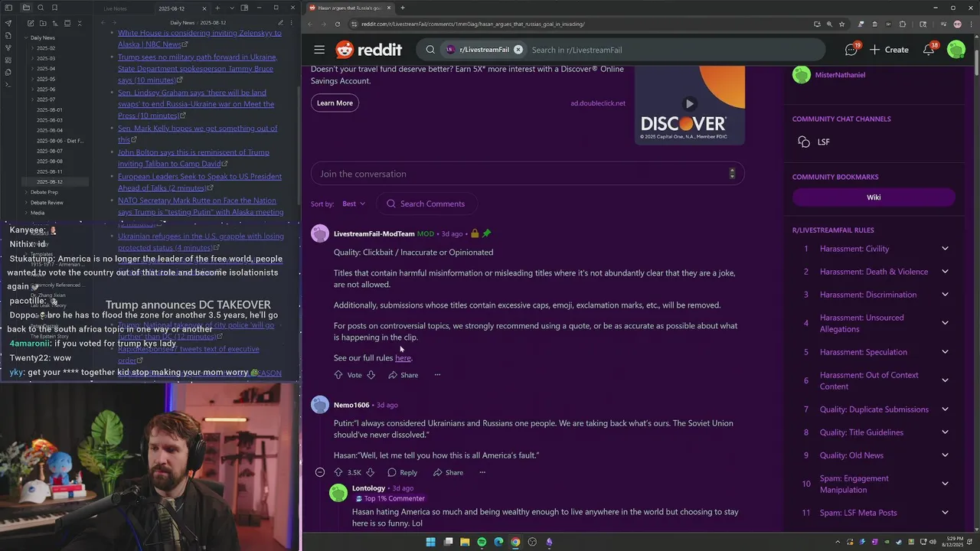
Task: Open Spotify from Windows taskbar
Action: [x=482, y=542]
